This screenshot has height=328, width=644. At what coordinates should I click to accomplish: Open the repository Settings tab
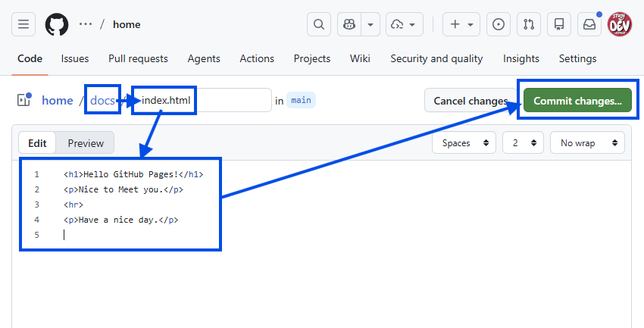[577, 58]
